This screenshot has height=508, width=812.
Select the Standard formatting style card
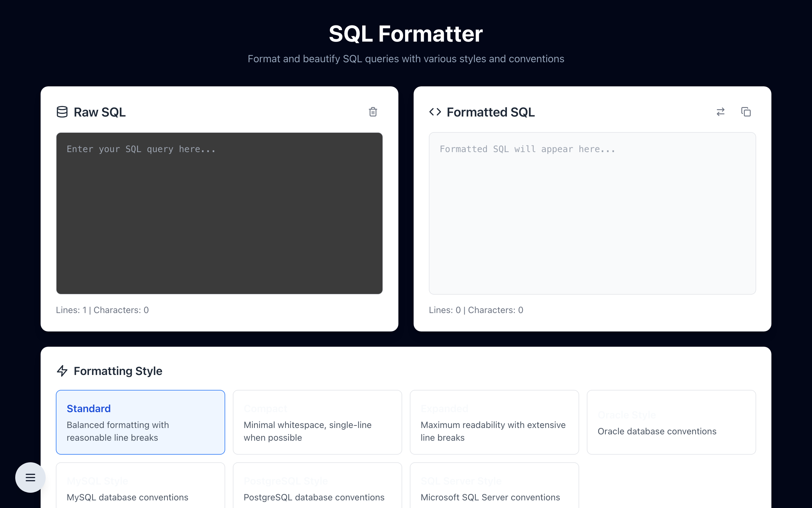[140, 422]
